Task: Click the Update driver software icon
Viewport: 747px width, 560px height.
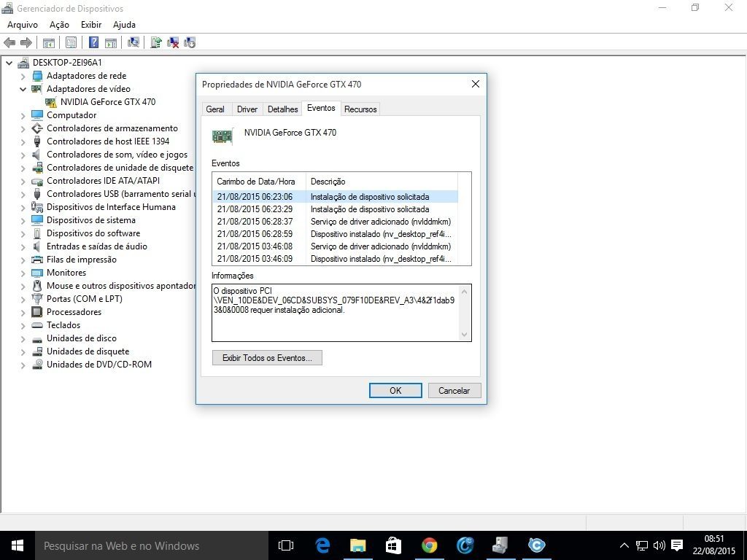Action: click(x=156, y=43)
